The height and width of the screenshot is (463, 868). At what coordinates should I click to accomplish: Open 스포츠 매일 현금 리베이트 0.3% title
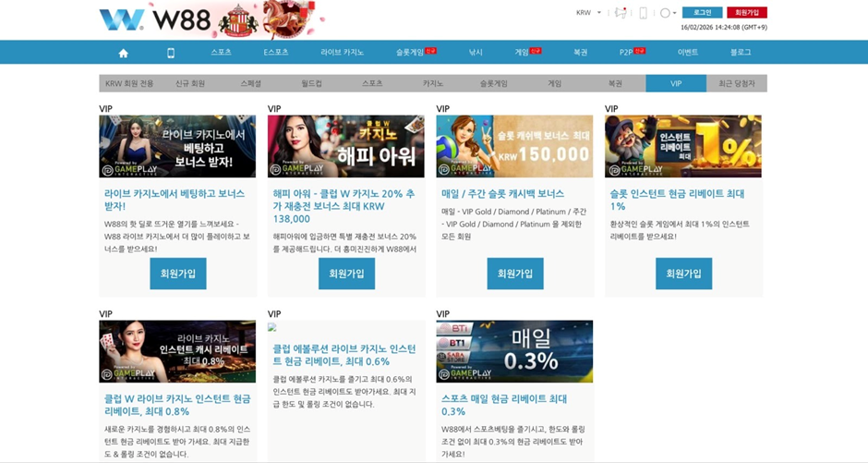504,405
